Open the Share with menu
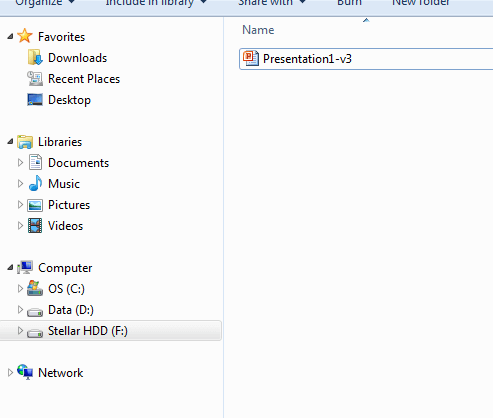The image size is (493, 418). [272, 3]
